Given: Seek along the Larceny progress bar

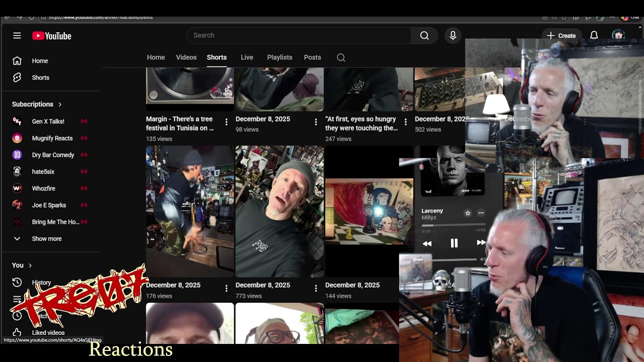Looking at the screenshot, I should click(x=453, y=225).
